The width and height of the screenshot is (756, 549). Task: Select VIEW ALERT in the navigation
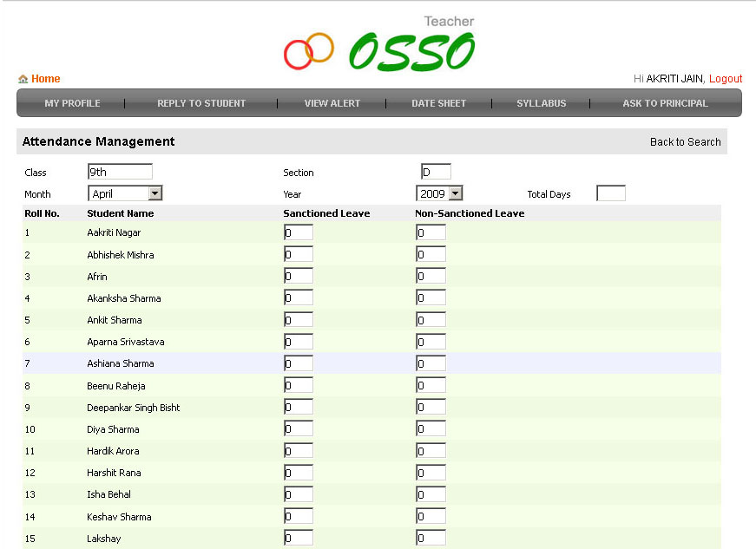coord(332,102)
